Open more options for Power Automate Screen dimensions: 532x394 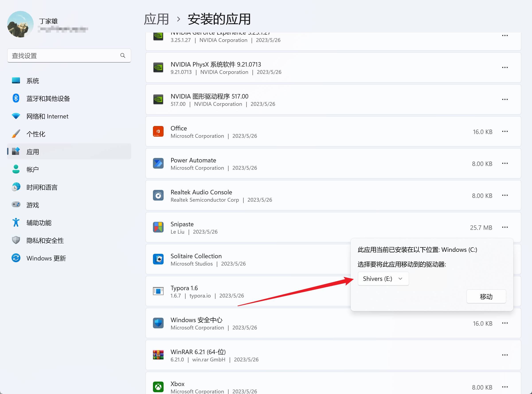point(505,164)
